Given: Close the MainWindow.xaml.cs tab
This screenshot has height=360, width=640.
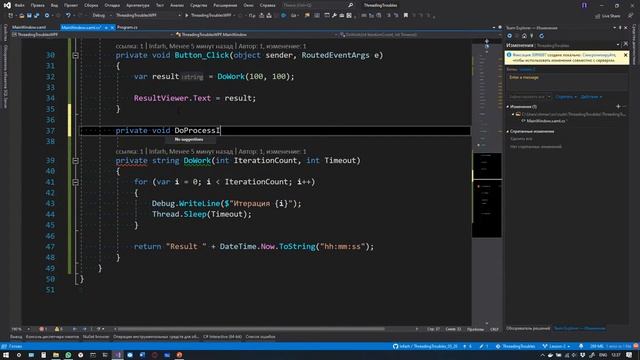Looking at the screenshot, I should point(112,27).
